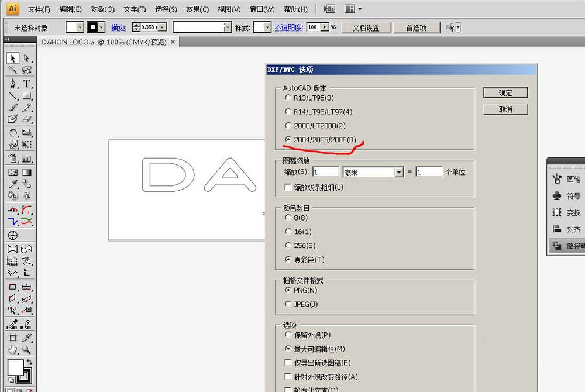Select the 256(5) color count option
585x392 pixels.
tap(288, 245)
